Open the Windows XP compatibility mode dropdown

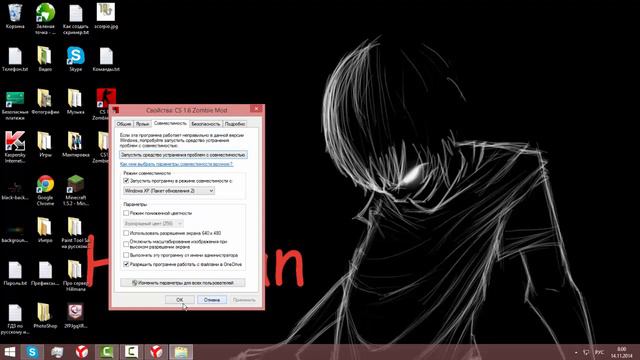(x=169, y=191)
